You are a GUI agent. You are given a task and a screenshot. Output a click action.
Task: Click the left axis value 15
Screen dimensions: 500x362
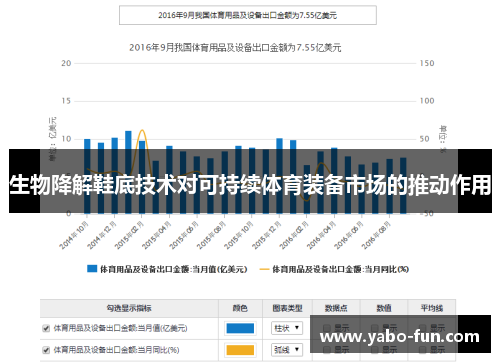(66, 101)
